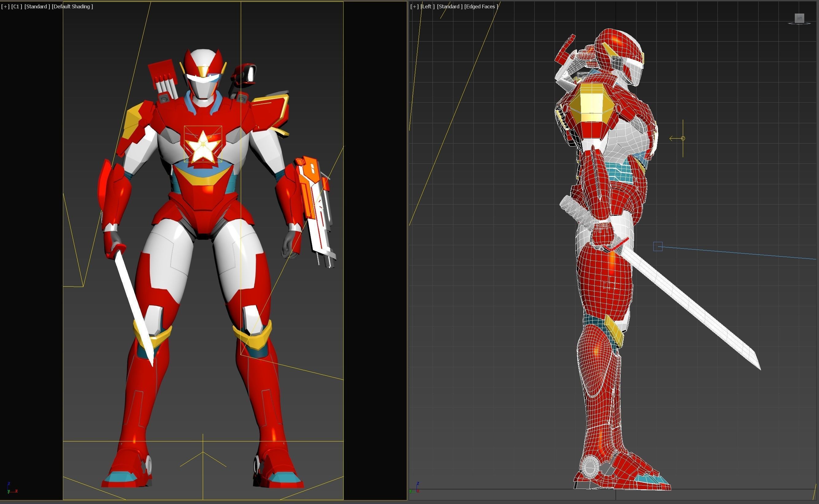Screen dimensions: 819x504
Task: Click the Z axis label on left viewport tripod
Action: point(9,483)
